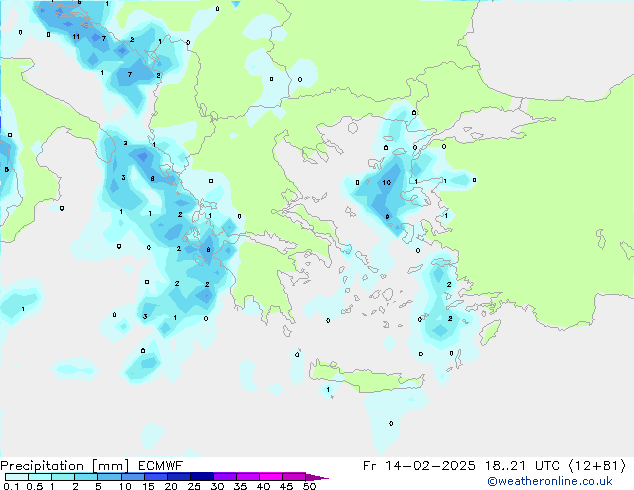Click the 0.5–1 mm legend swatch
The width and height of the screenshot is (634, 490).
click(x=40, y=477)
